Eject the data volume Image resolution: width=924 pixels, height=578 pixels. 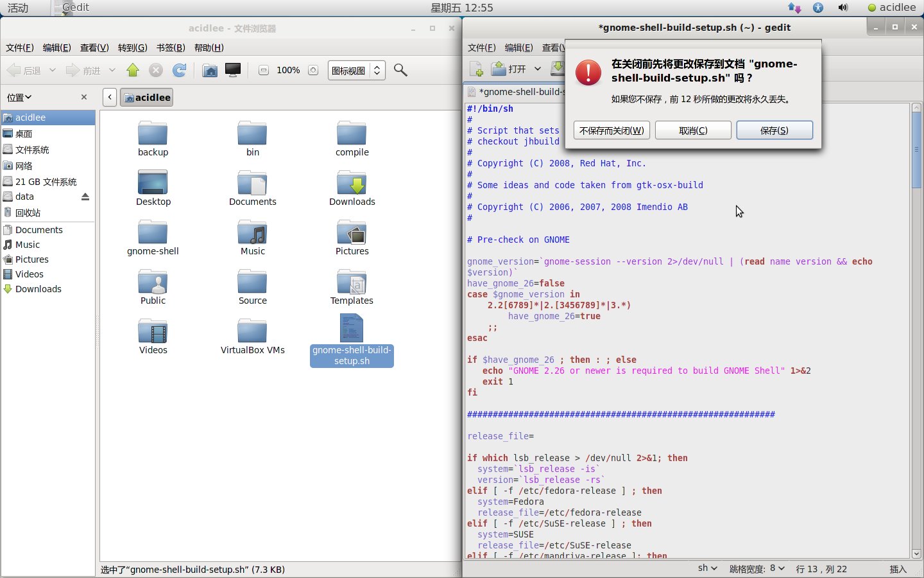[x=85, y=197]
